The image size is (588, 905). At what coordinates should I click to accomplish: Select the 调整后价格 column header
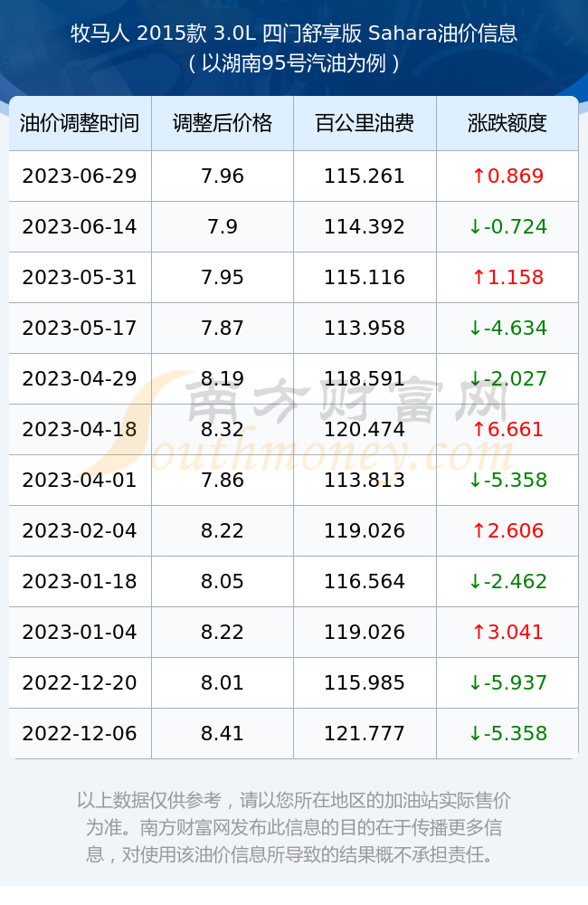pos(223,123)
